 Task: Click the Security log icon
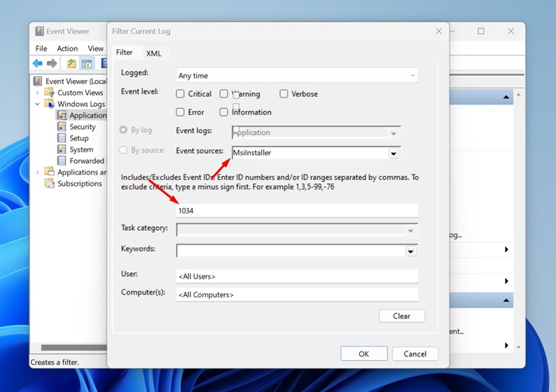(x=62, y=126)
